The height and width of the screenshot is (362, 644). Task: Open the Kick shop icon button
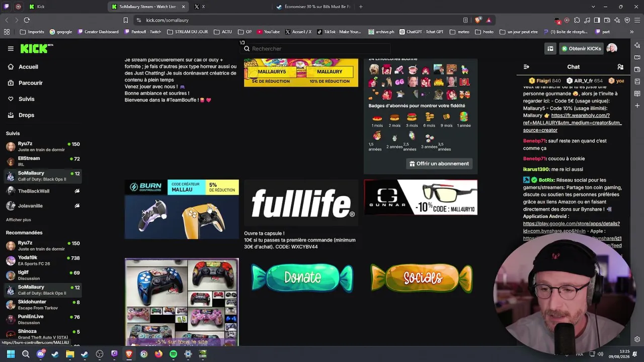550,49
